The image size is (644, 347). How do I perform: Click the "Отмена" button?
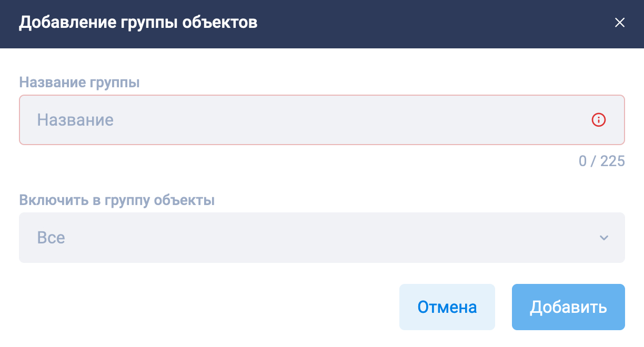(447, 307)
